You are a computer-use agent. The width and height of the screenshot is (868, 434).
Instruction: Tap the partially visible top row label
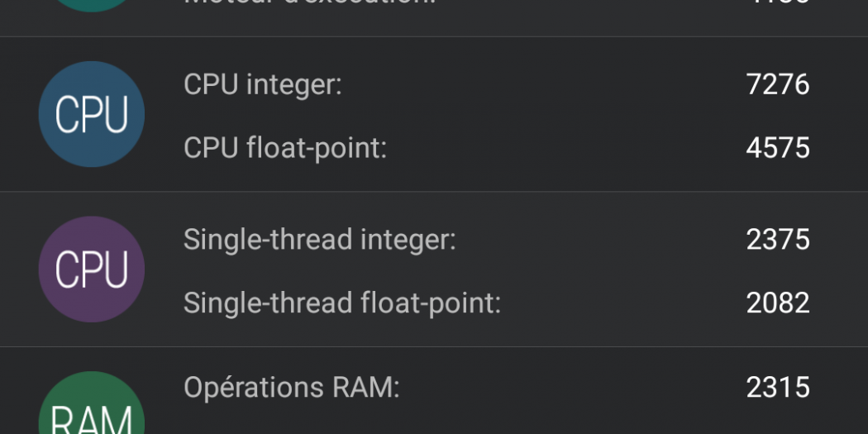[309, 2]
